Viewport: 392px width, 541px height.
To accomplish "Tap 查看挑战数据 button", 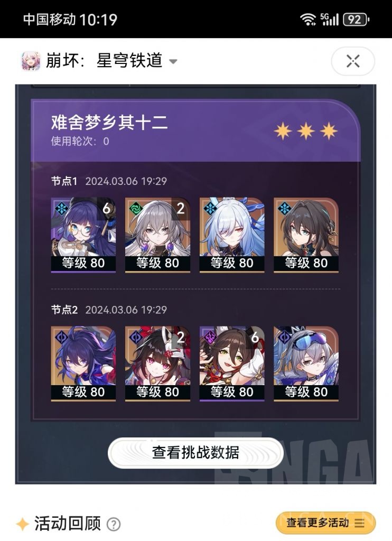I will tap(195, 453).
